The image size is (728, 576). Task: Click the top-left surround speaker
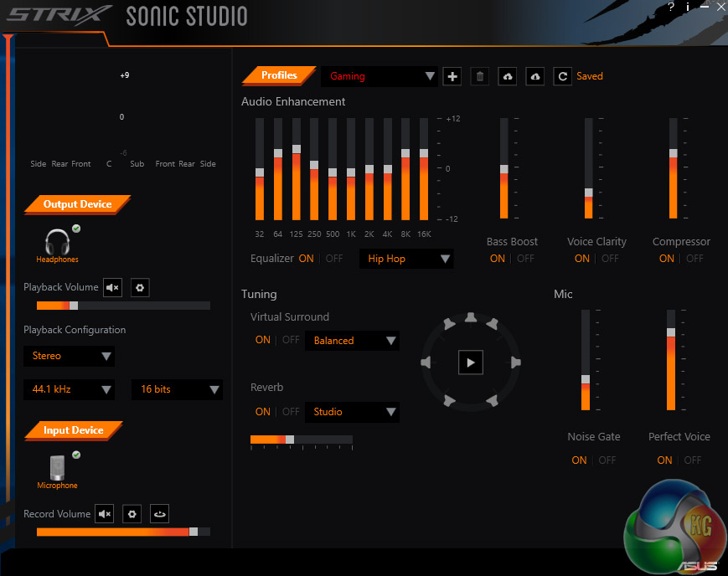click(449, 323)
